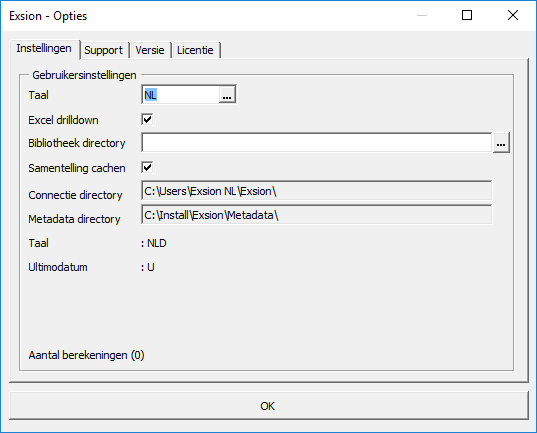Open the Taal selection ellipsis button
This screenshot has height=433, width=537.
point(227,95)
